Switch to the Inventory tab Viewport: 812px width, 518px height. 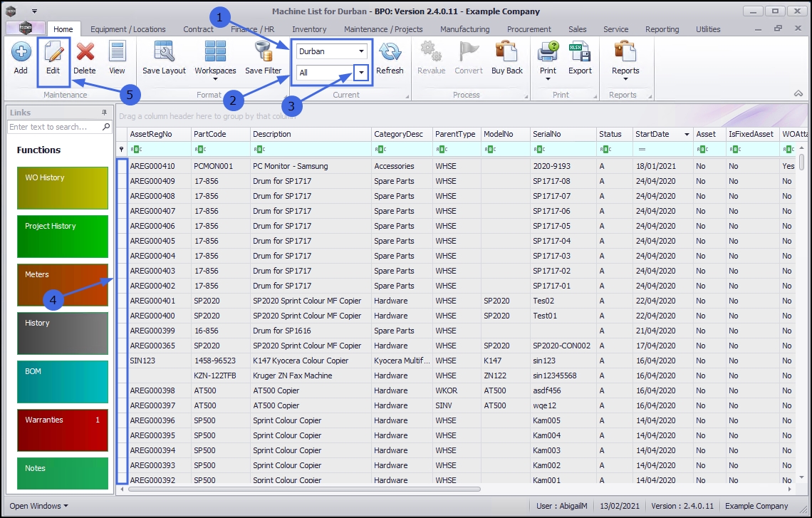[309, 29]
